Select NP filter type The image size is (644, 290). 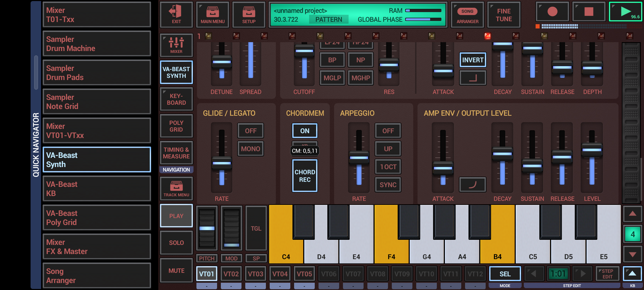point(361,60)
